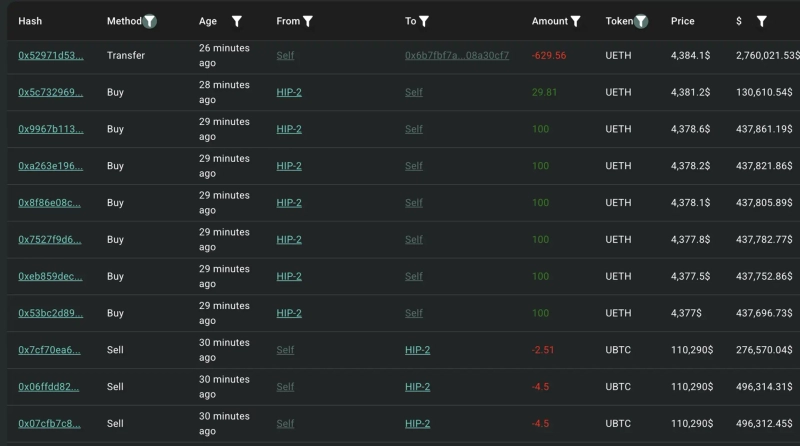Click the Token column filter icon
800x446 pixels.
point(641,21)
